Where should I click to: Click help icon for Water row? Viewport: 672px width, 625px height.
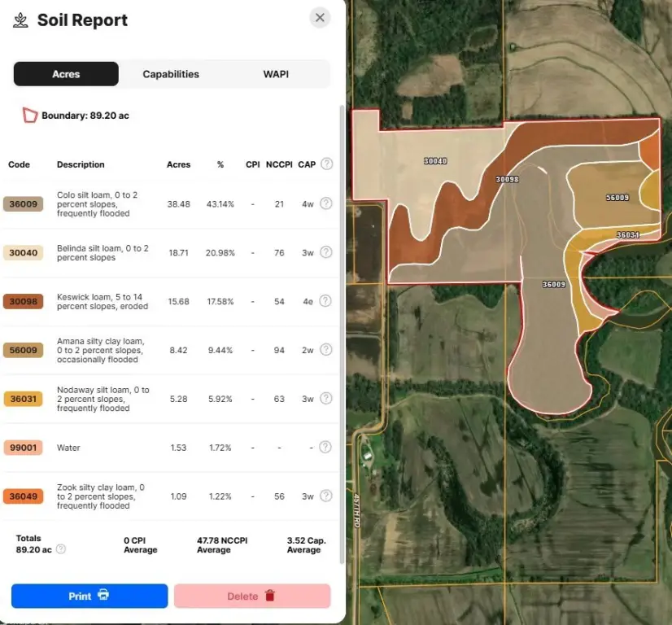(x=325, y=447)
